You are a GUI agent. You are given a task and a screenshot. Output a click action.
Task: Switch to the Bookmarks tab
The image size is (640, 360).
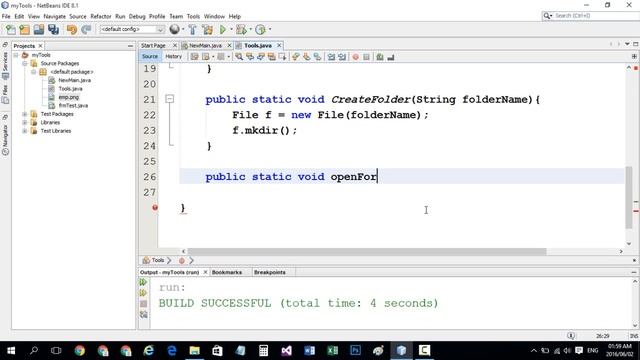227,272
